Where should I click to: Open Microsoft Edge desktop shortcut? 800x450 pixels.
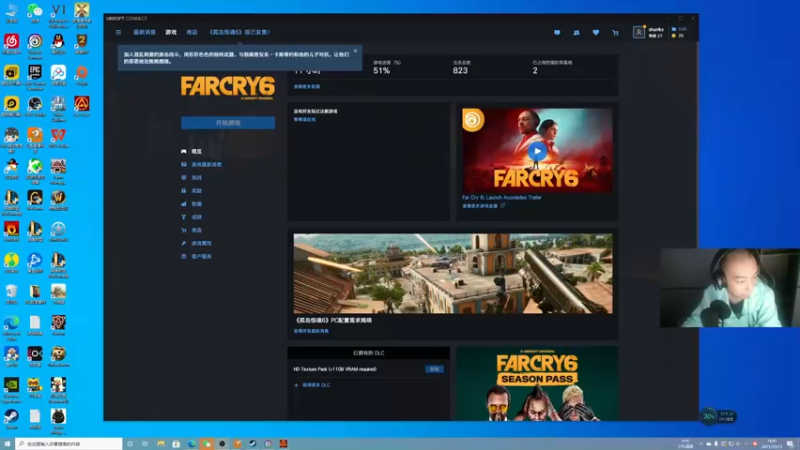pos(11,328)
